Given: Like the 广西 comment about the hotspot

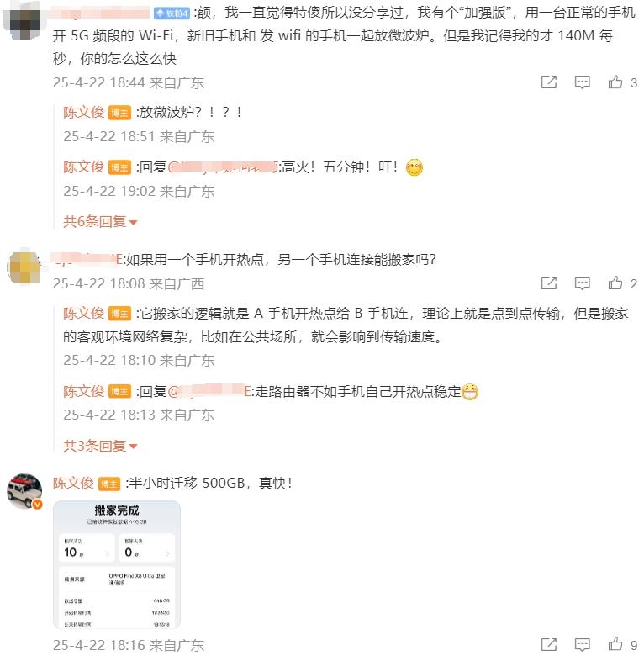Looking at the screenshot, I should tap(615, 283).
